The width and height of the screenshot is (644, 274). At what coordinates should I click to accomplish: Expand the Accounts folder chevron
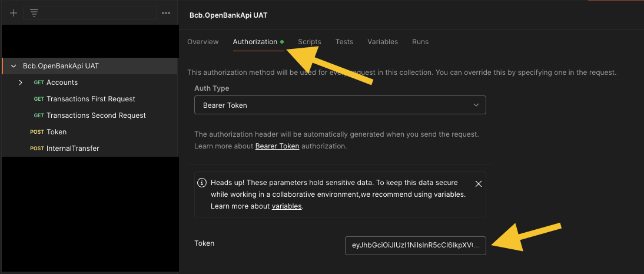pos(21,82)
